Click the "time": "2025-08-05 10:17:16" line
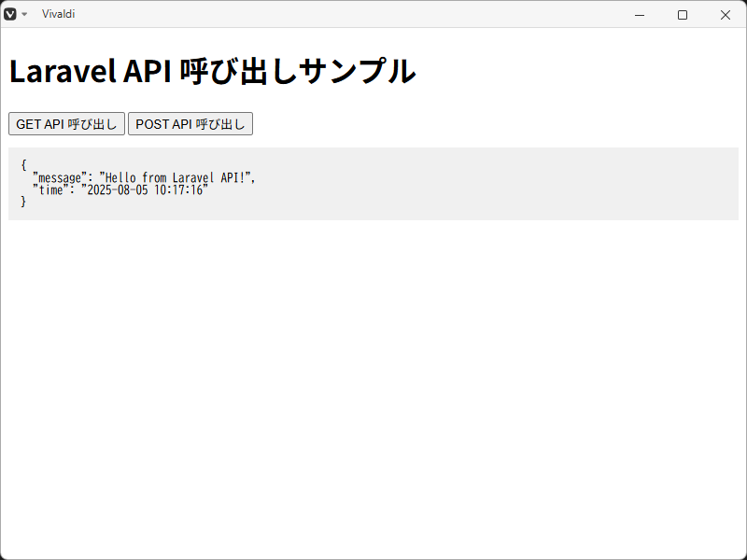The image size is (747, 560). pyautogui.click(x=120, y=190)
